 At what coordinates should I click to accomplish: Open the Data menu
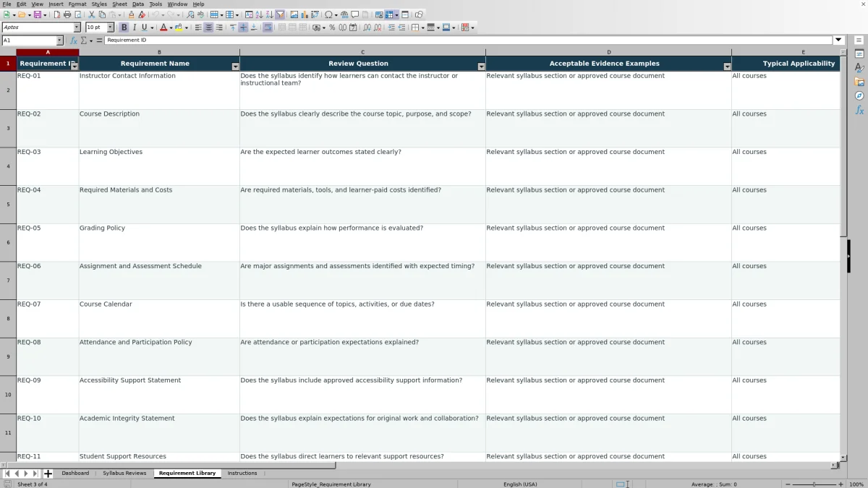(x=137, y=4)
